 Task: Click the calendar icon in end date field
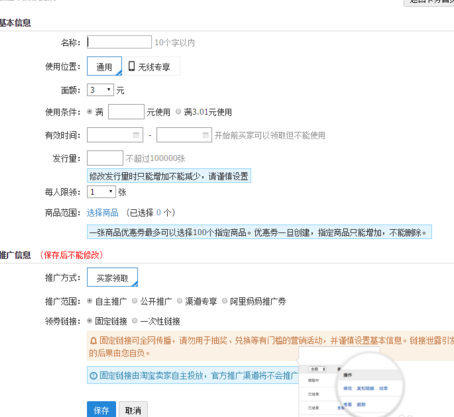(206, 135)
